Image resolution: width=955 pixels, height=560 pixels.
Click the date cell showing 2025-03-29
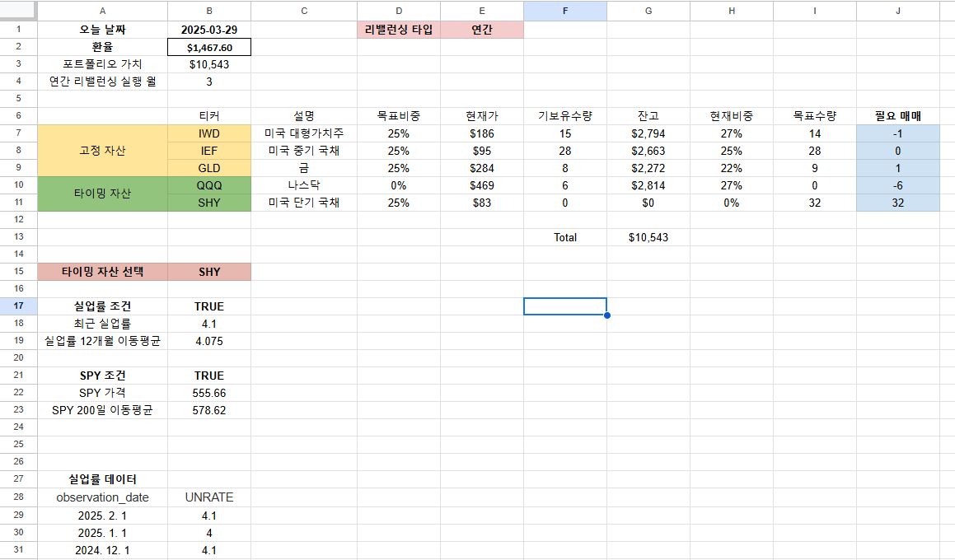(208, 30)
